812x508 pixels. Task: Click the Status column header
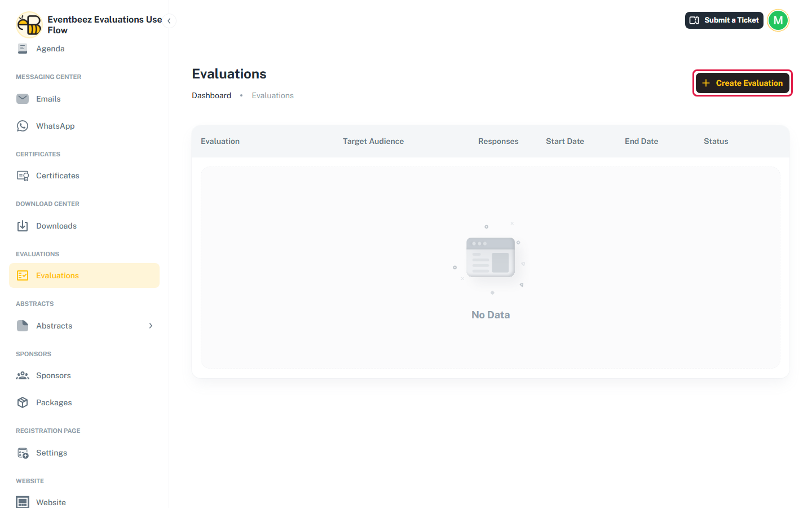[x=716, y=141]
